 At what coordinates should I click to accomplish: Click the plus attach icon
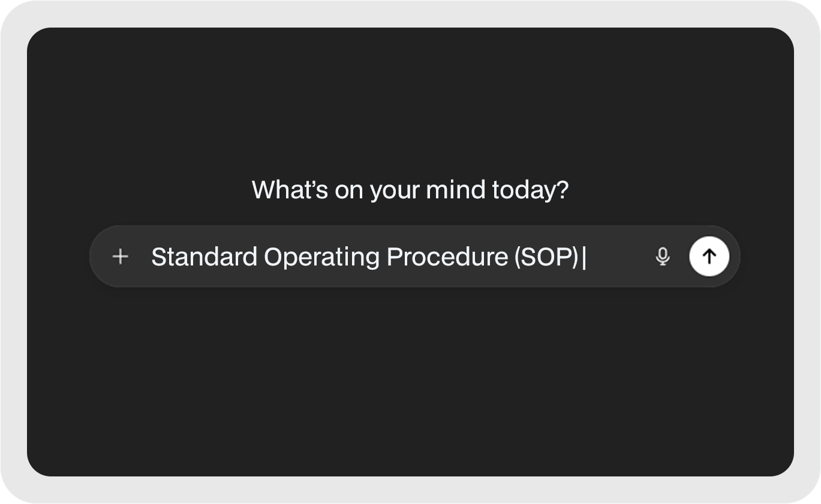(x=121, y=256)
